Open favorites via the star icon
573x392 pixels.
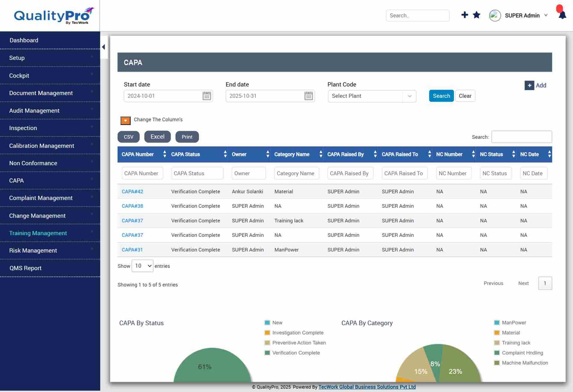pos(476,15)
